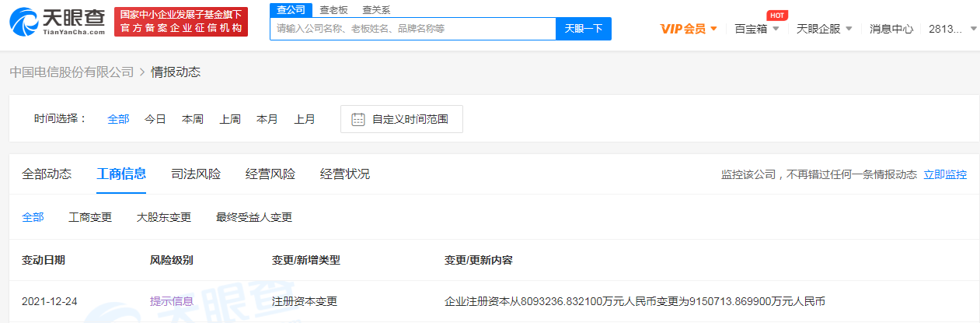Switch to the 查老板 search tab
This screenshot has width=980, height=323.
pos(333,10)
